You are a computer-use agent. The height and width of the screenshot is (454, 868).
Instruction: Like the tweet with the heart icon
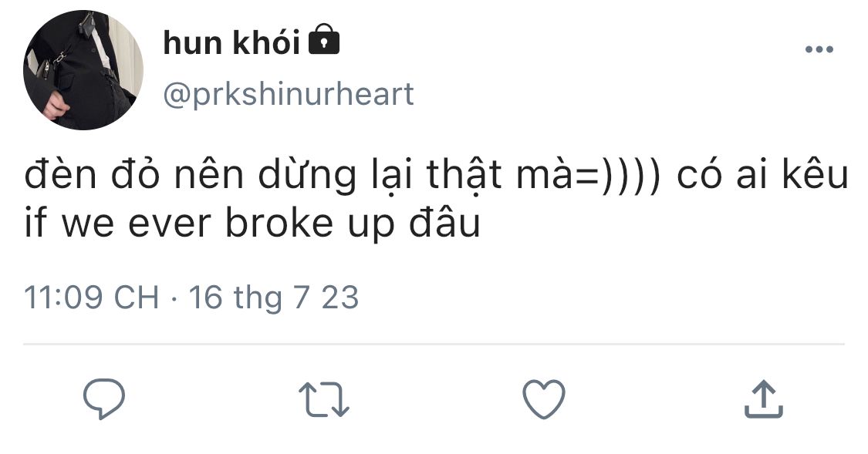[544, 399]
